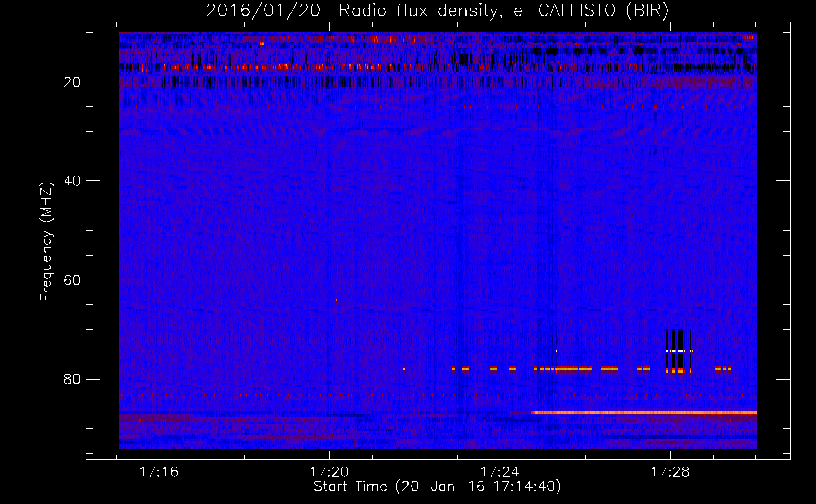The image size is (816, 504).
Task: Select the 20 MHz frequency tick label
Action: pyautogui.click(x=72, y=82)
